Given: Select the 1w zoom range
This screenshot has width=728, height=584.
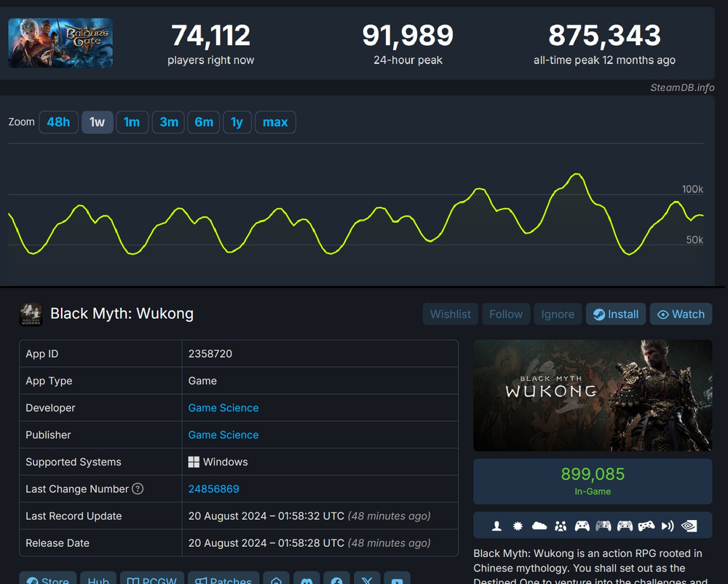Looking at the screenshot, I should pos(97,122).
